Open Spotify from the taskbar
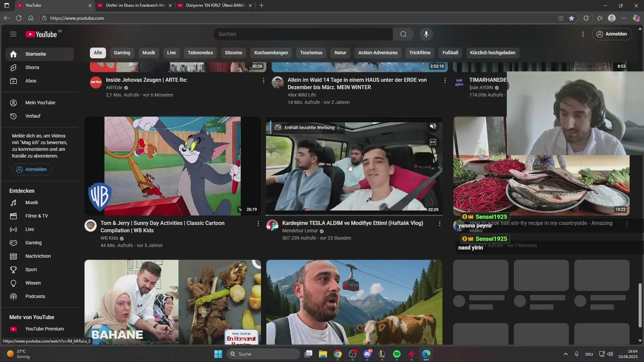The width and height of the screenshot is (644, 362). point(396,354)
